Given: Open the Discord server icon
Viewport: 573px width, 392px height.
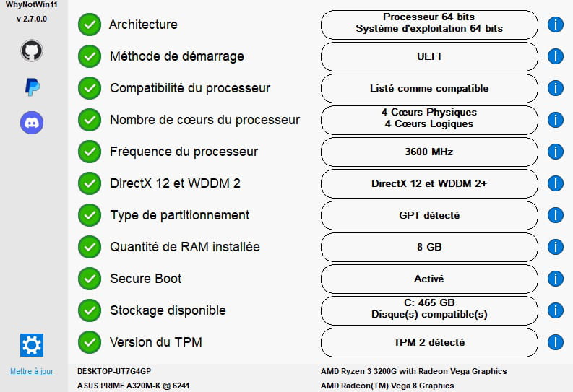Looking at the screenshot, I should (x=32, y=123).
